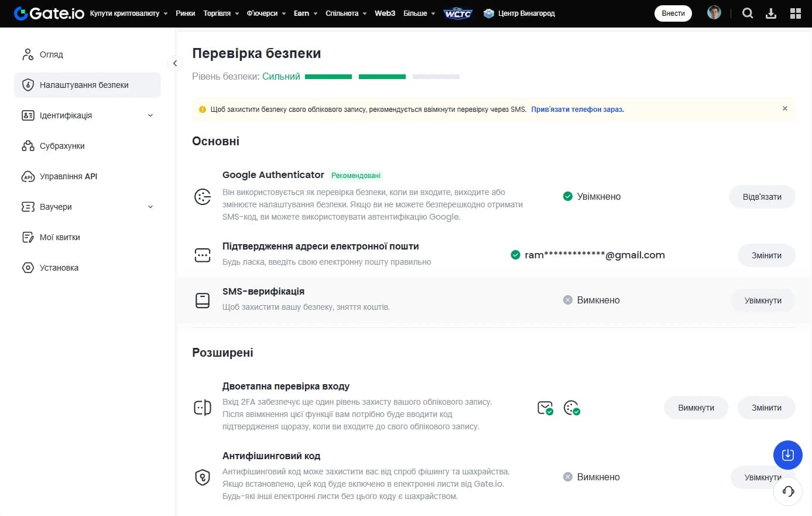Click the blue floating download button

click(788, 455)
